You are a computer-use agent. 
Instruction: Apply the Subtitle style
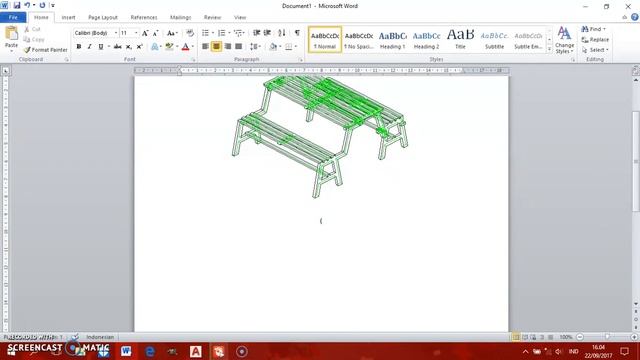click(x=494, y=40)
